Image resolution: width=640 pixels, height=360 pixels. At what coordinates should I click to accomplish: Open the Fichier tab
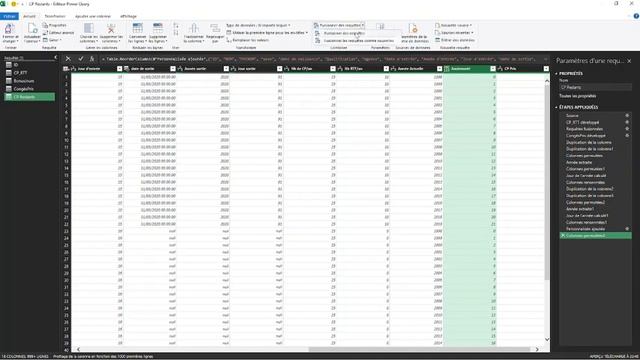[x=9, y=16]
